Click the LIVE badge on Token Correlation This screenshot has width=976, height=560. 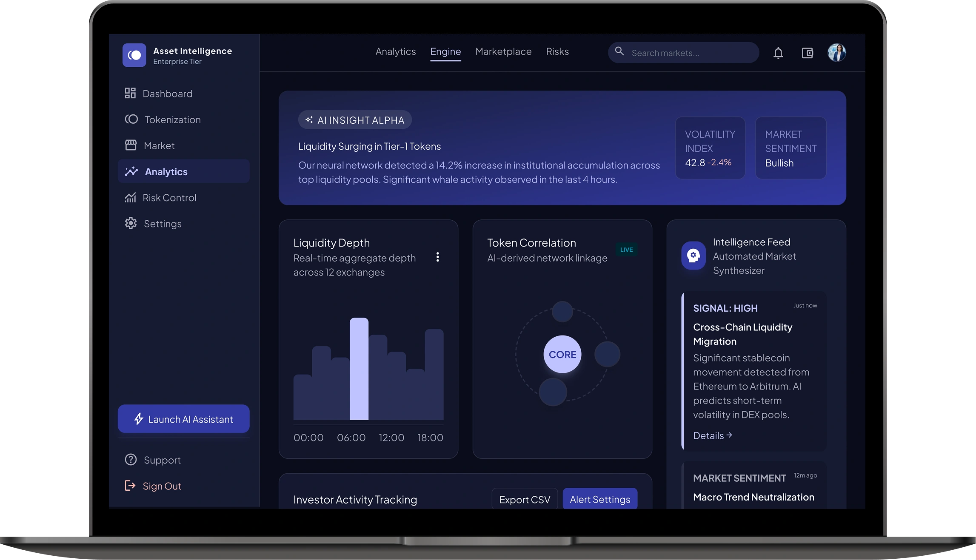tap(626, 250)
